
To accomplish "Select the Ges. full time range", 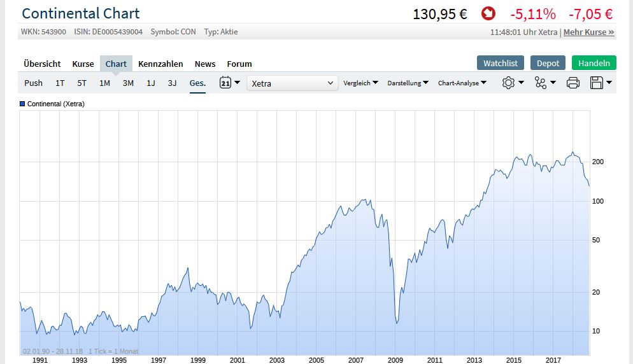I will [198, 83].
